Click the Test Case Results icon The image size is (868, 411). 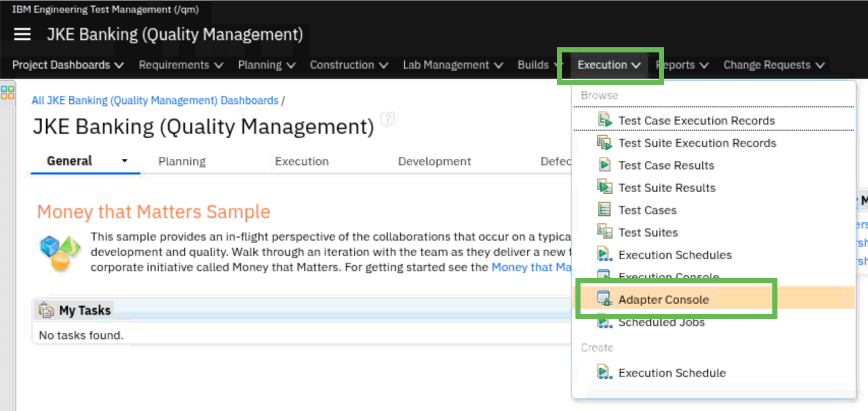[604, 165]
